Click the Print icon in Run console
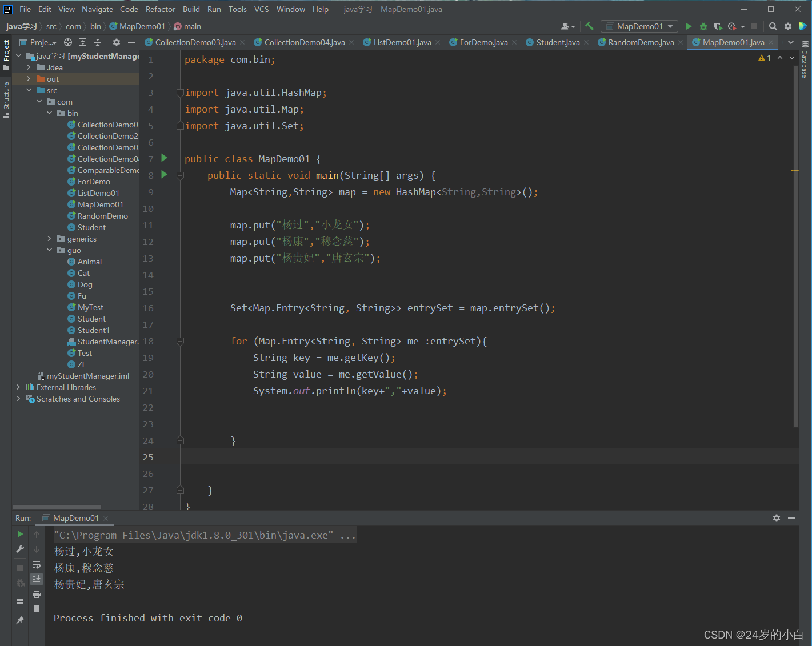 [37, 594]
